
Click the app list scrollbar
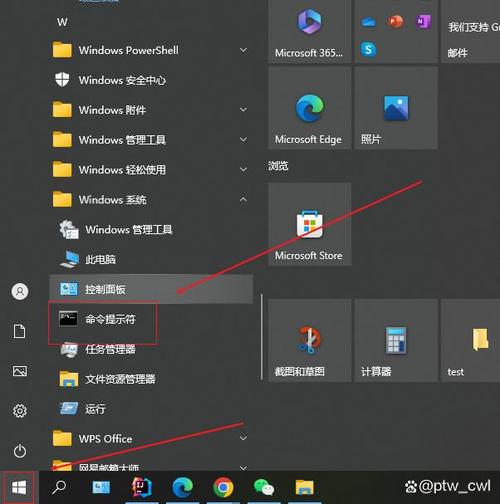(x=262, y=337)
